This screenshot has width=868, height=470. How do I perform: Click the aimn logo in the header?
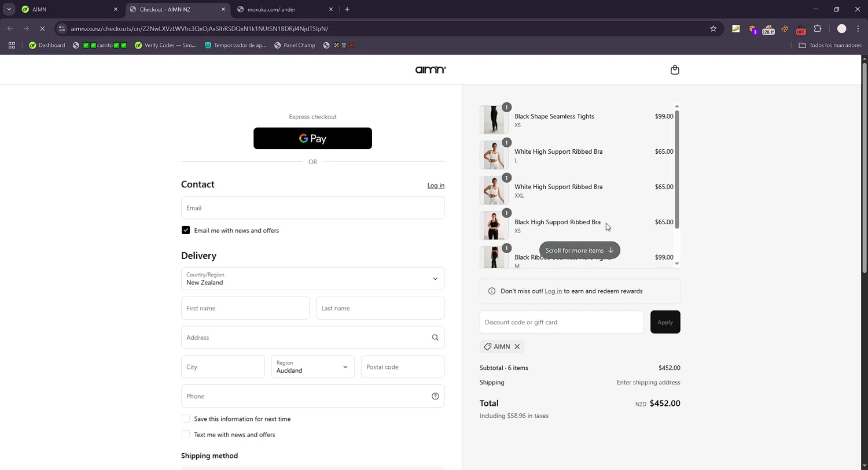point(431,70)
